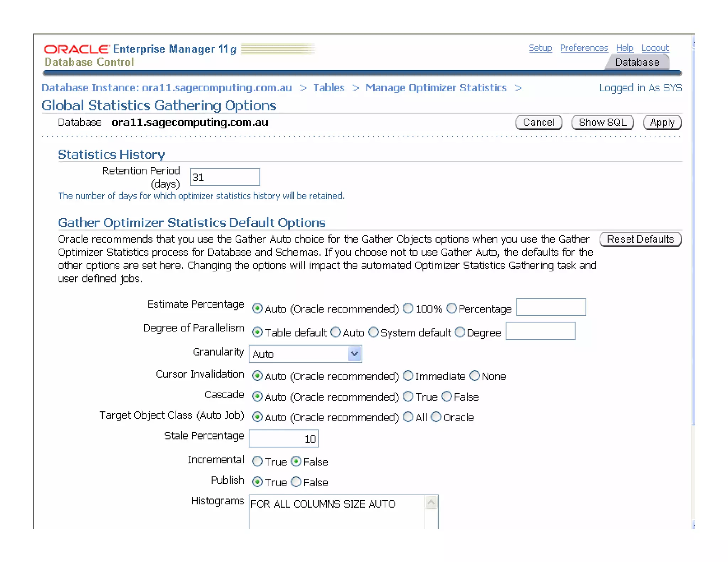The width and height of the screenshot is (728, 562).
Task: Select Target Object Class All radio
Action: [408, 417]
